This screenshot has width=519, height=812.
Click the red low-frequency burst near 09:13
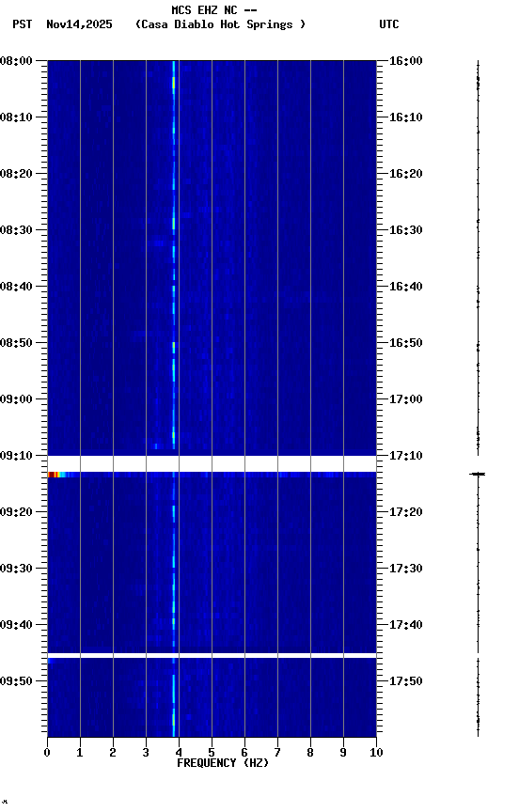[54, 475]
